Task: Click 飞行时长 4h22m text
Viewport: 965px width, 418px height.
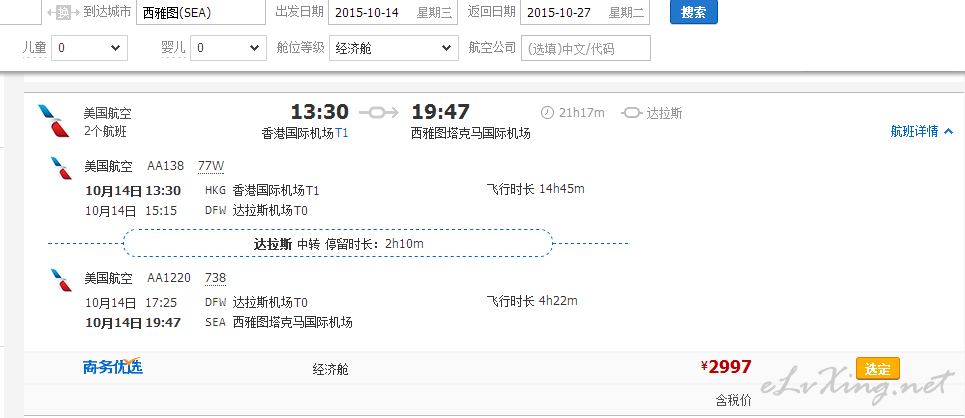Action: coord(532,301)
